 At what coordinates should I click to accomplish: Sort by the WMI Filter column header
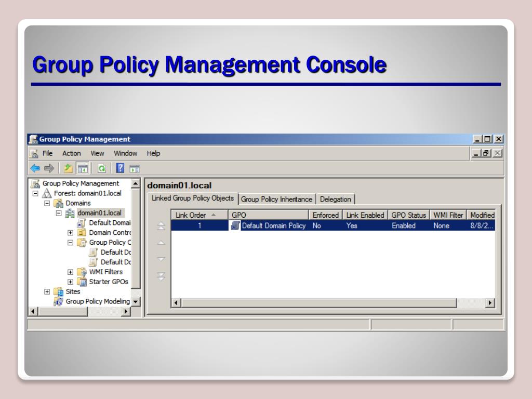[x=448, y=215]
